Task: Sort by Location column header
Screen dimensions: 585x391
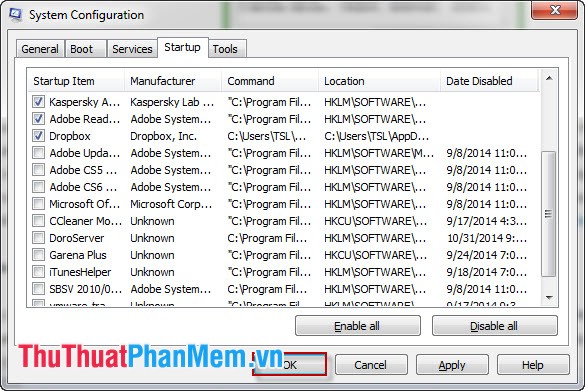Action: [379, 81]
